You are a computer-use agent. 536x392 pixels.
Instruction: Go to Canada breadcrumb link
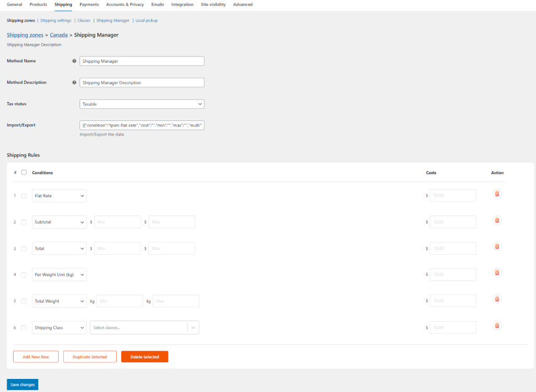(x=59, y=35)
